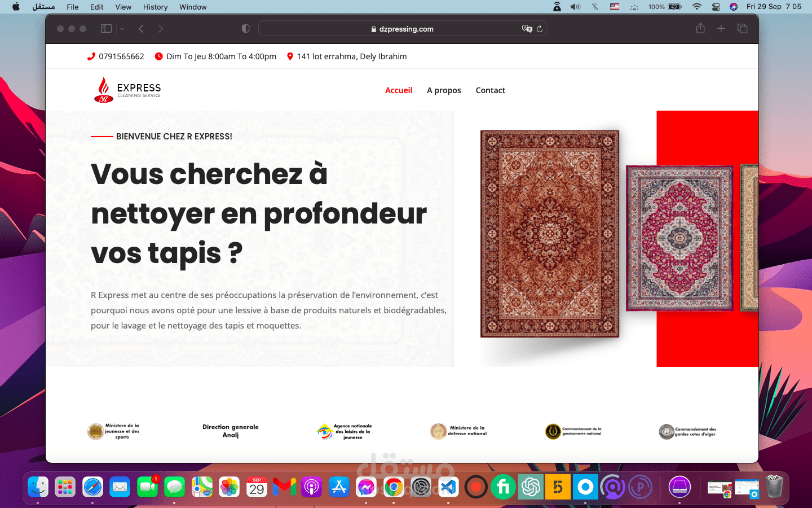
Task: Open the Share icon in Safari toolbar
Action: (700, 28)
